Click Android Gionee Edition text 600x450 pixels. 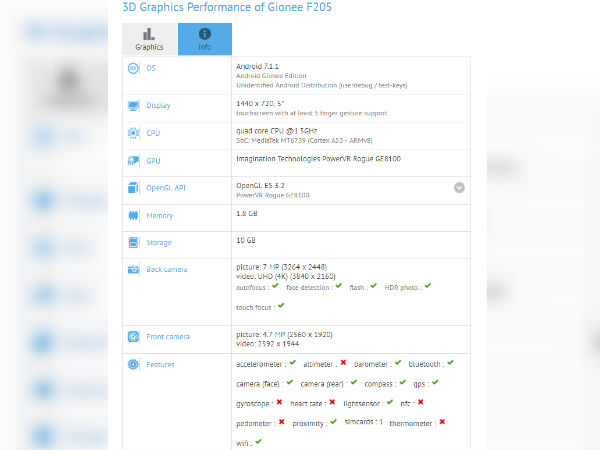pyautogui.click(x=271, y=76)
